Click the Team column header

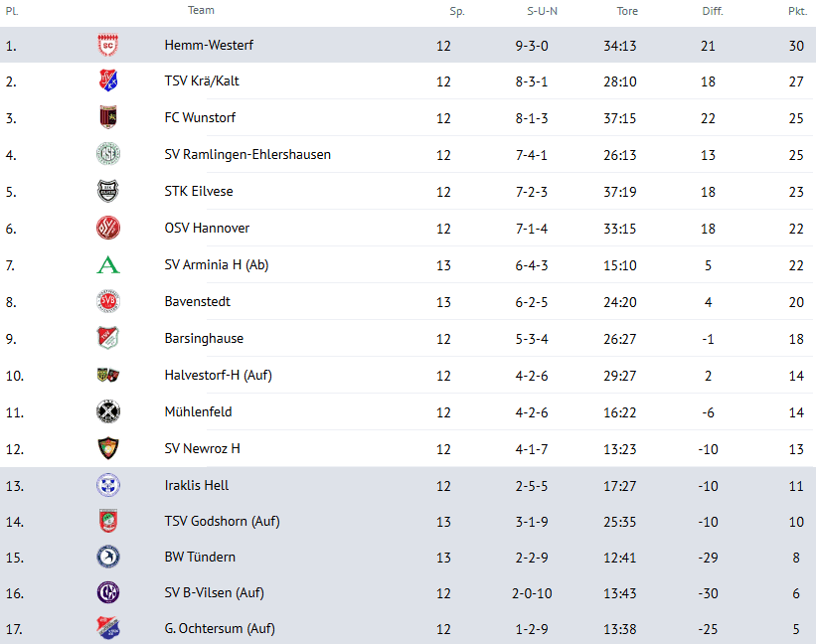pyautogui.click(x=201, y=11)
